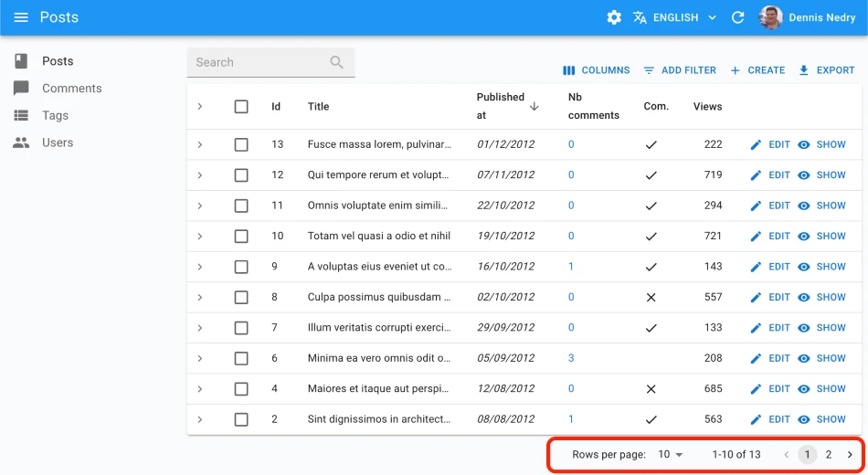Viewport: 868px width, 475px height.
Task: Click the search magnifier icon
Action: pyautogui.click(x=337, y=62)
